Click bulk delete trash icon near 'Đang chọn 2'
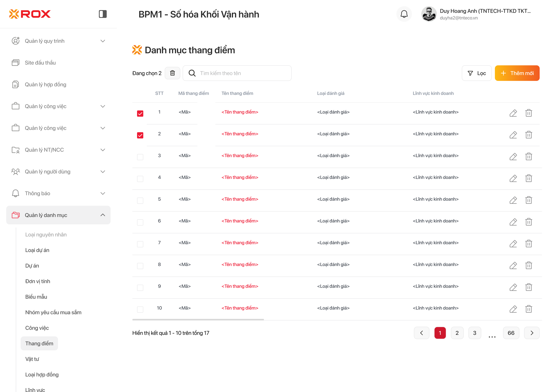Viewport: 549px width, 392px height. (172, 73)
